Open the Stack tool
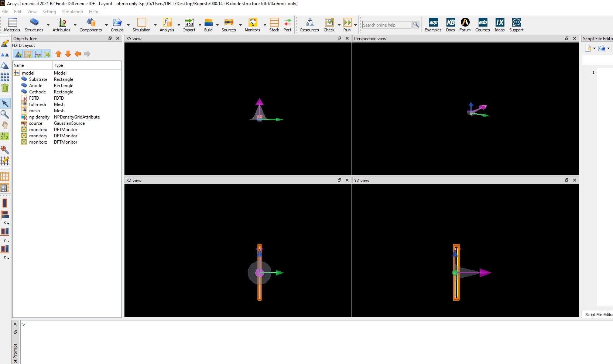Image resolution: width=613 pixels, height=364 pixels. (x=274, y=25)
